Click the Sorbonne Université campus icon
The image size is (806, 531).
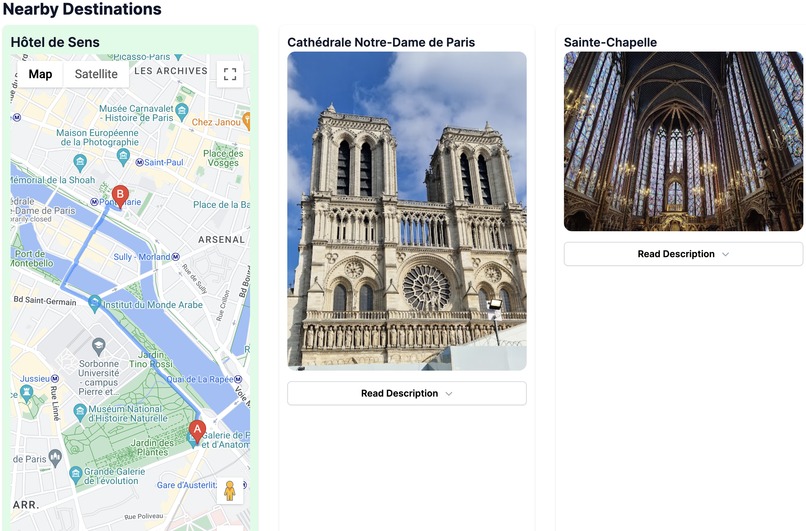(x=98, y=346)
